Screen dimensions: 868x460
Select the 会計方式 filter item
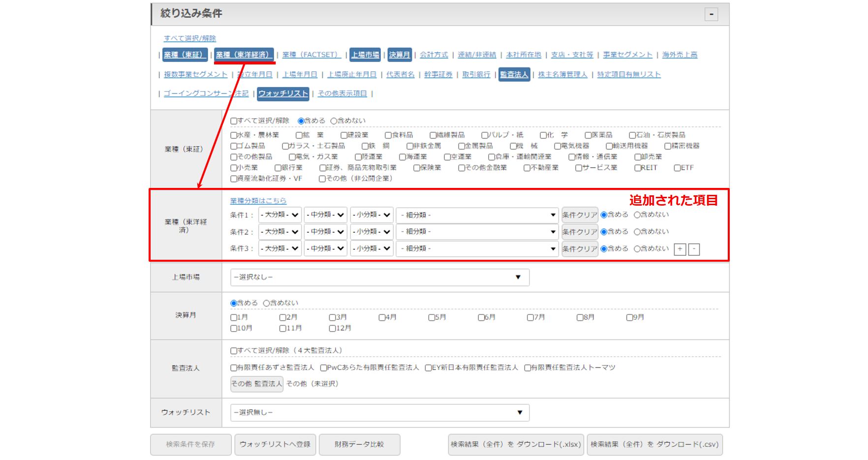click(x=434, y=55)
